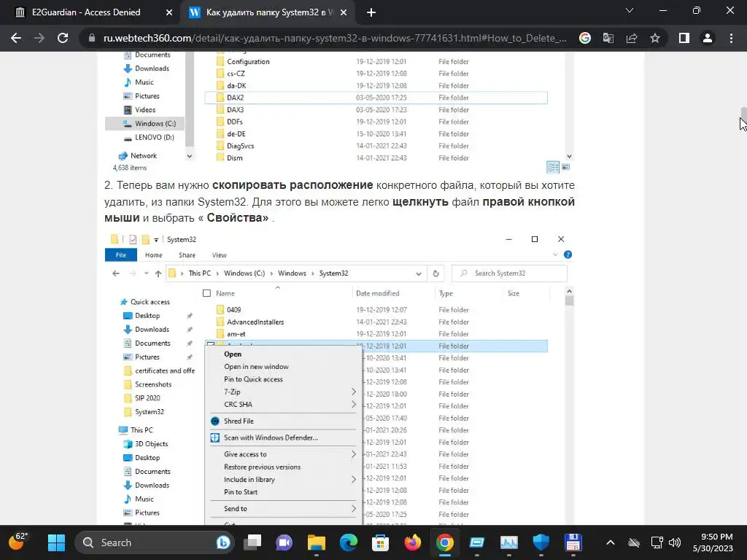Image resolution: width=747 pixels, height=560 pixels.
Task: Open the Chrome three-dot menu
Action: coord(731,38)
